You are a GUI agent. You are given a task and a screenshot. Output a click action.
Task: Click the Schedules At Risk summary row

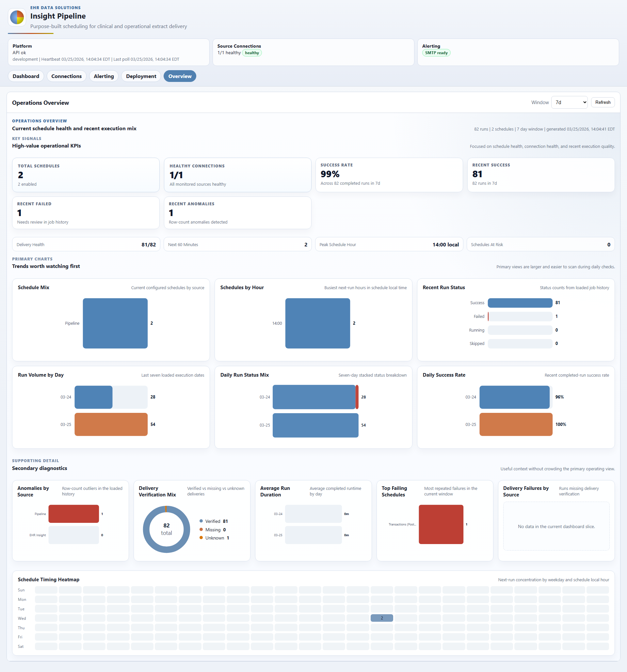[540, 244]
